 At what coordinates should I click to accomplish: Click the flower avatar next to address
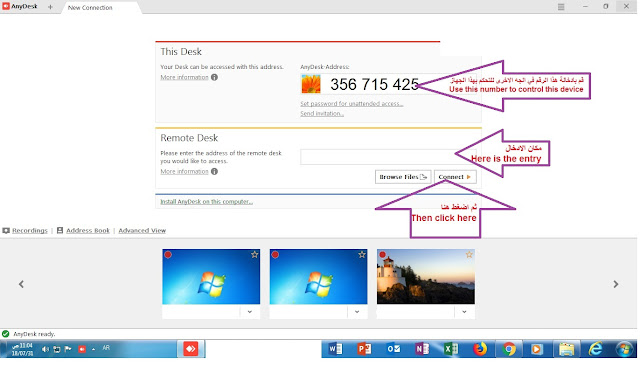[x=311, y=84]
